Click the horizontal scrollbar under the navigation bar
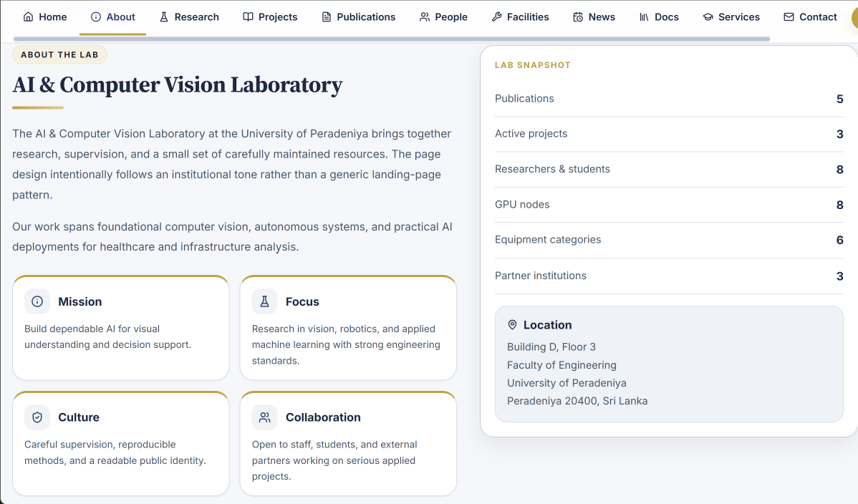858x504 pixels. 392,39
